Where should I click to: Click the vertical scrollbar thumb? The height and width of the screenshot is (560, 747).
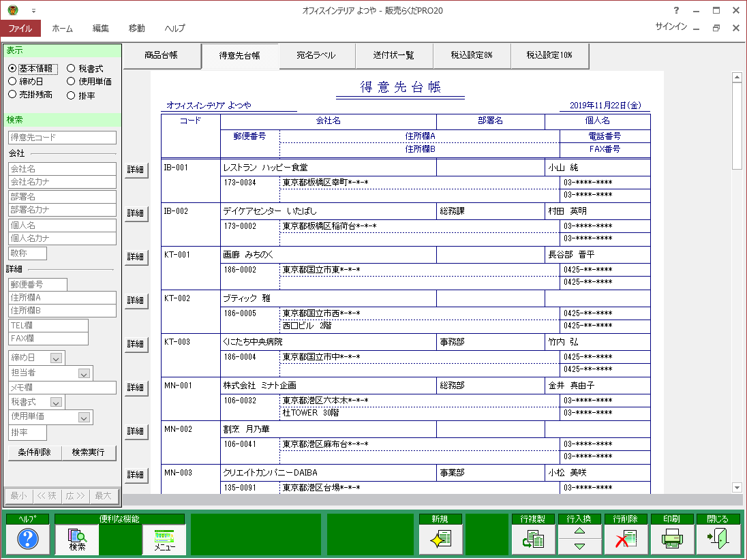pyautogui.click(x=737, y=126)
